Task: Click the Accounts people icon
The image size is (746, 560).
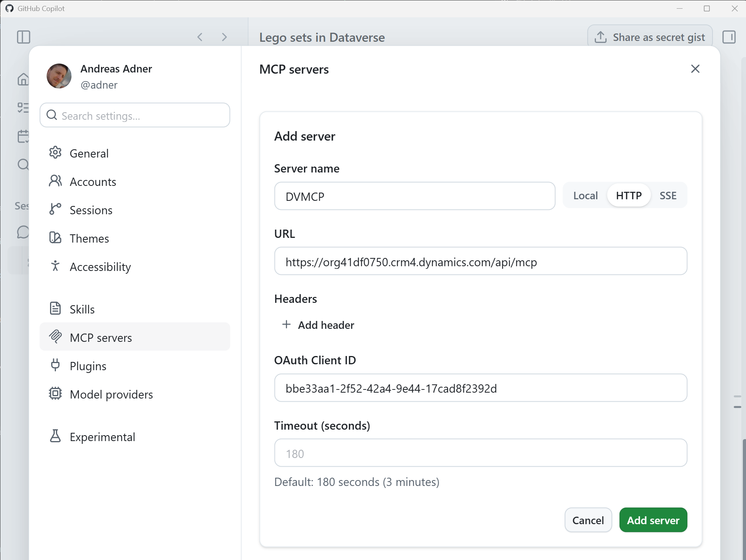Action: tap(56, 181)
